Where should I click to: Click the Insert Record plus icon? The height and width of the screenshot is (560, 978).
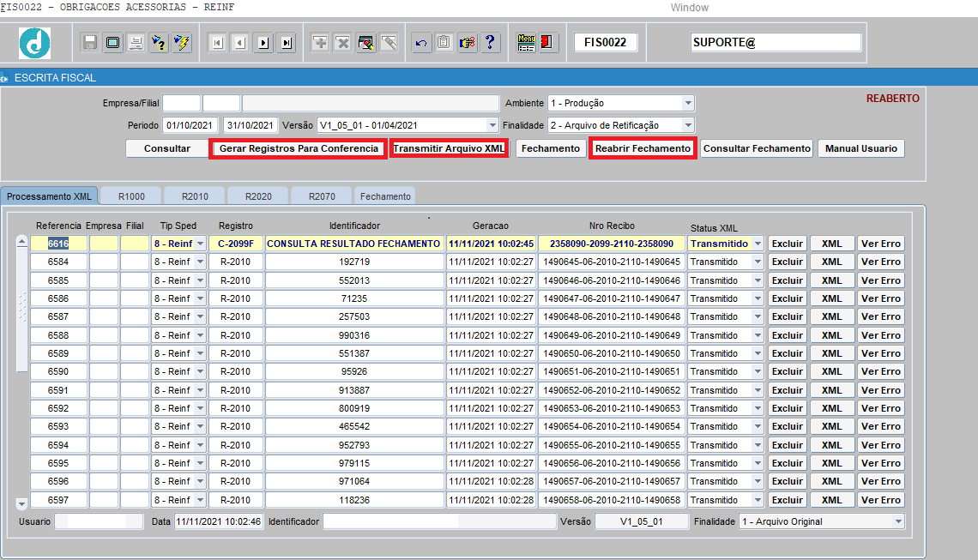(x=320, y=42)
